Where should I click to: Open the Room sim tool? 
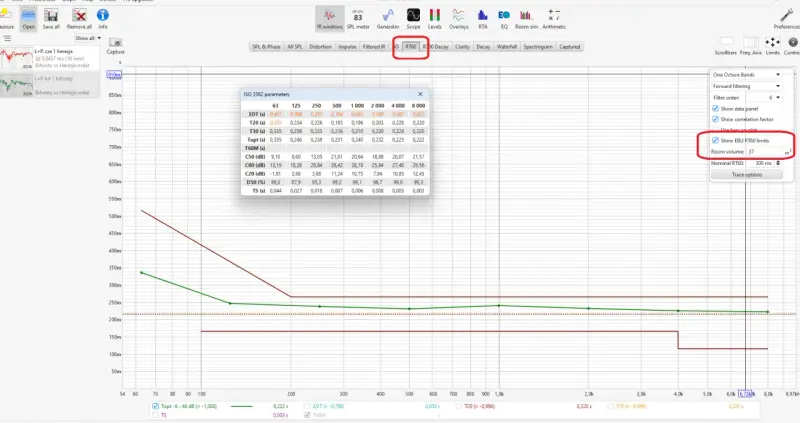point(526,19)
